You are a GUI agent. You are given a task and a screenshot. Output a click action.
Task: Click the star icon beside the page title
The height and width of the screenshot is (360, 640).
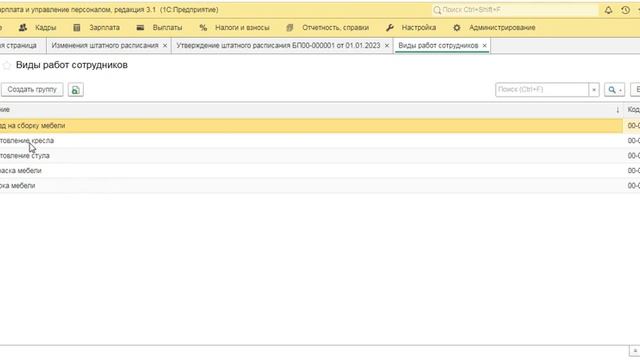tap(7, 65)
